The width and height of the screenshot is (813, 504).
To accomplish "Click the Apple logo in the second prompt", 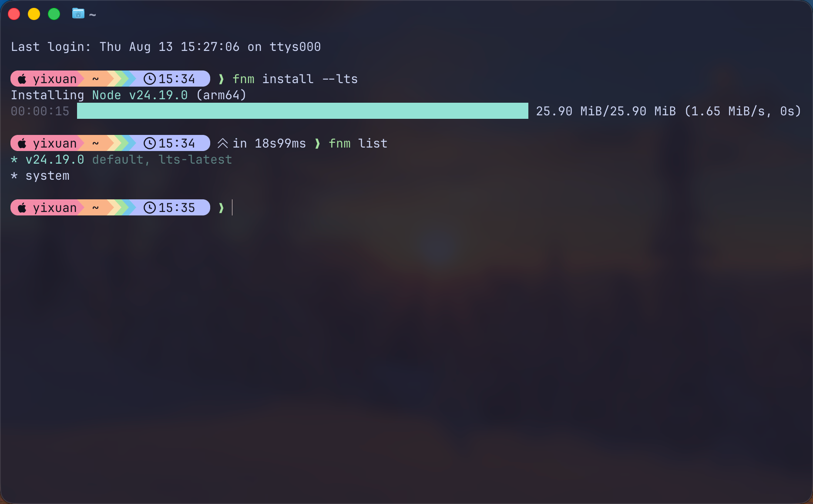I will coord(22,143).
